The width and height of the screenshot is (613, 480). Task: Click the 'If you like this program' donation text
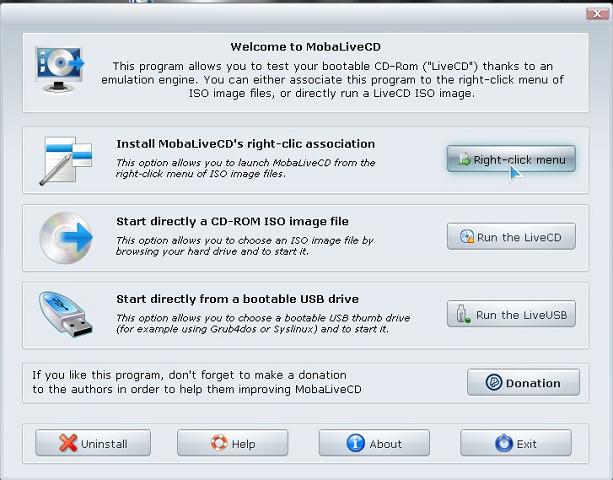197,382
